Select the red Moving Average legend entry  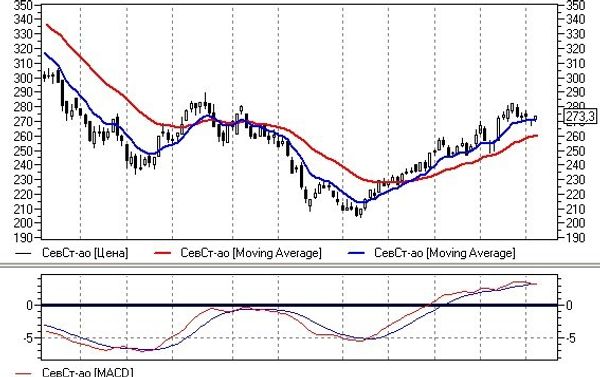237,253
